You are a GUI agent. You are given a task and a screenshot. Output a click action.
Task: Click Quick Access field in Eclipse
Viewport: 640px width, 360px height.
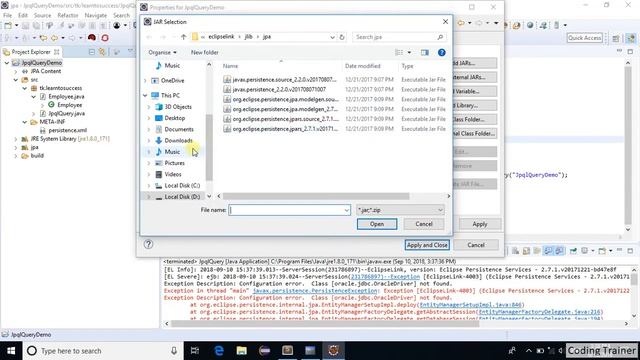tap(584, 38)
